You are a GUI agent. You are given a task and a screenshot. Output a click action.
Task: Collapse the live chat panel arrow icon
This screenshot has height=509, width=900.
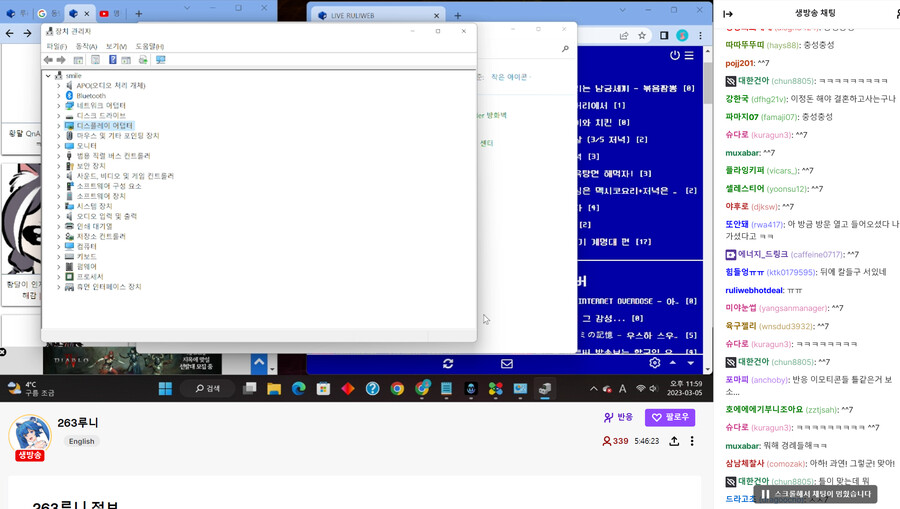click(x=728, y=14)
